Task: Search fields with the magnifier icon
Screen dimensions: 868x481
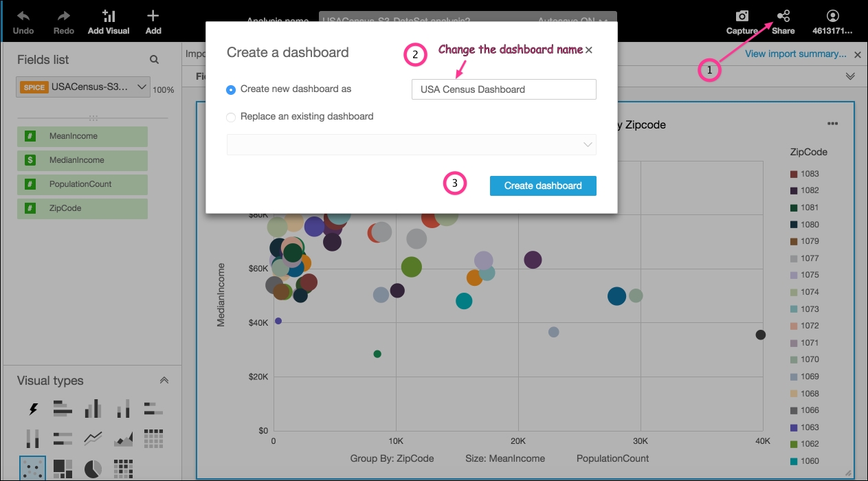Action: (x=155, y=60)
